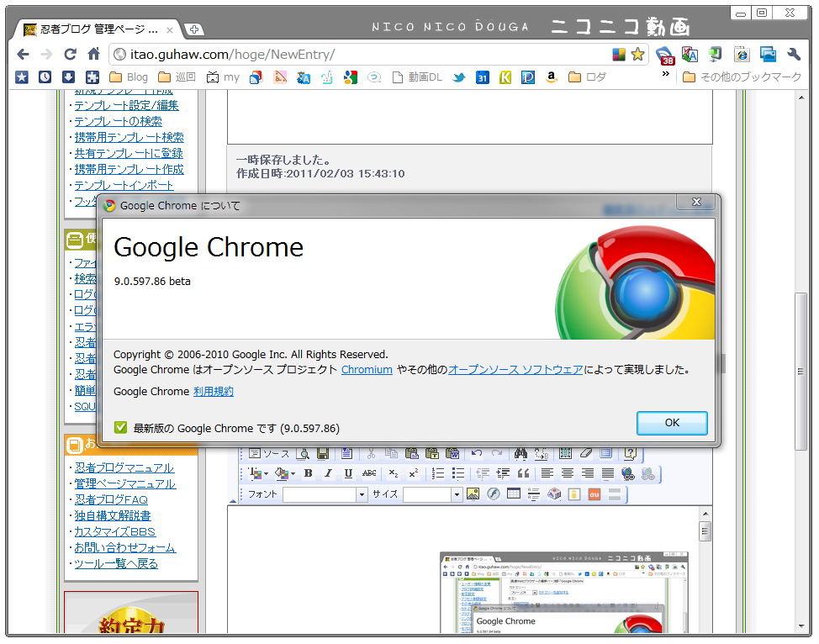The height and width of the screenshot is (644, 819).
Task: Click the orange au emoji icon
Action: click(594, 494)
